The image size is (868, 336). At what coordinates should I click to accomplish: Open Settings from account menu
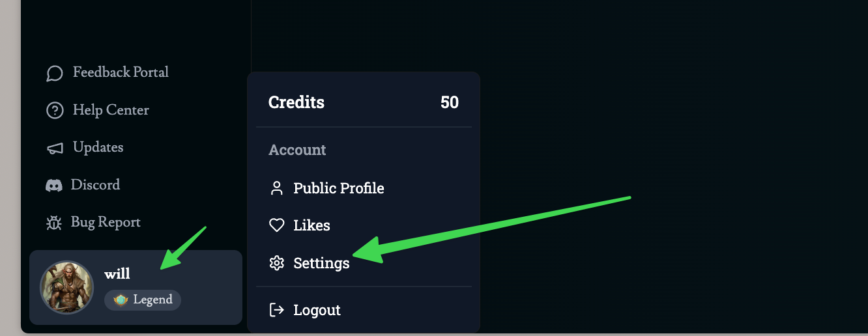(x=321, y=263)
